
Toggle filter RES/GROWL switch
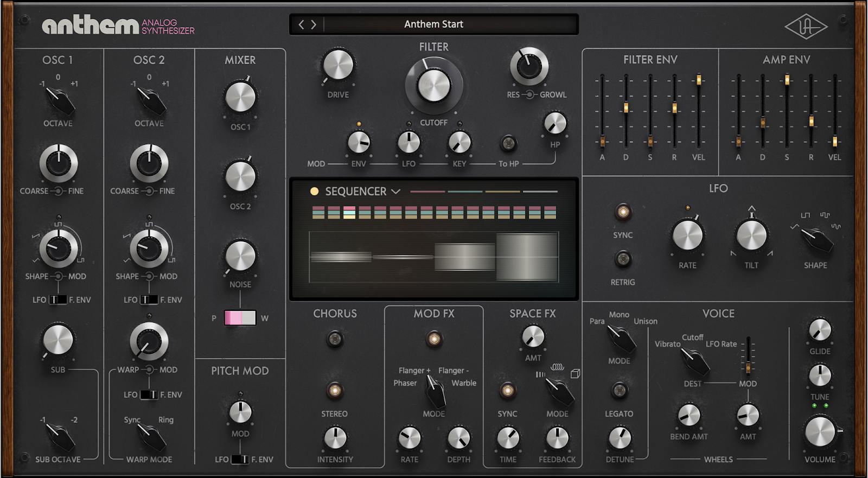(529, 94)
